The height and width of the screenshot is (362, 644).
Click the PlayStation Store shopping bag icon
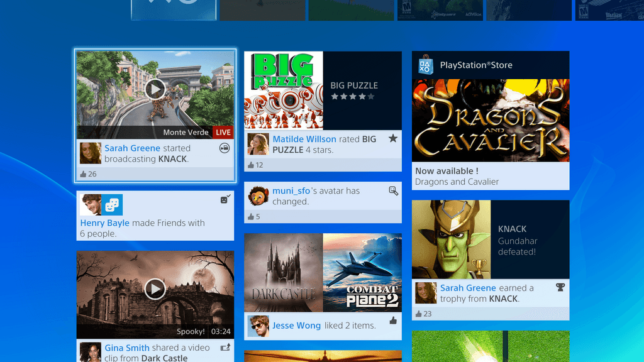(426, 65)
